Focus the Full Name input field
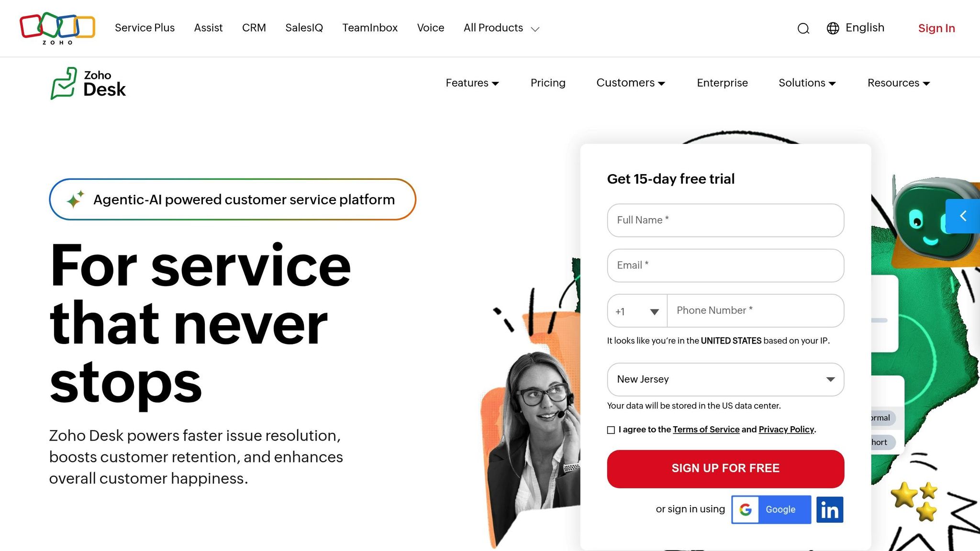 (x=725, y=220)
